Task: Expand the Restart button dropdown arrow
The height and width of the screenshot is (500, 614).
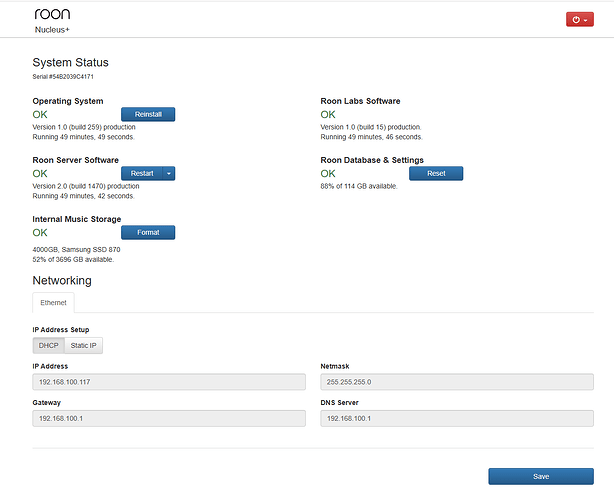Action: tap(169, 173)
